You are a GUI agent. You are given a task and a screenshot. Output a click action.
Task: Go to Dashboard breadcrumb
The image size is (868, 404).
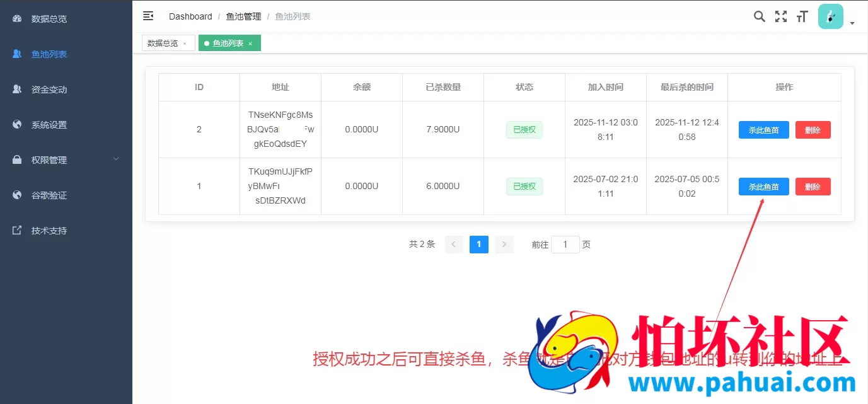click(x=190, y=16)
